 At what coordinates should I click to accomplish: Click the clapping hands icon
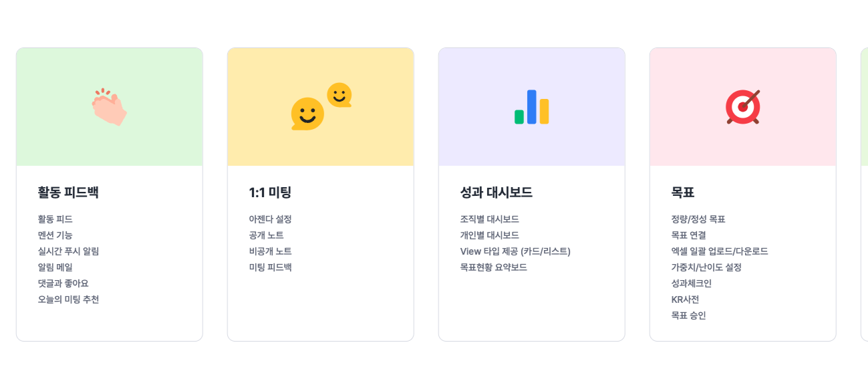pyautogui.click(x=110, y=107)
